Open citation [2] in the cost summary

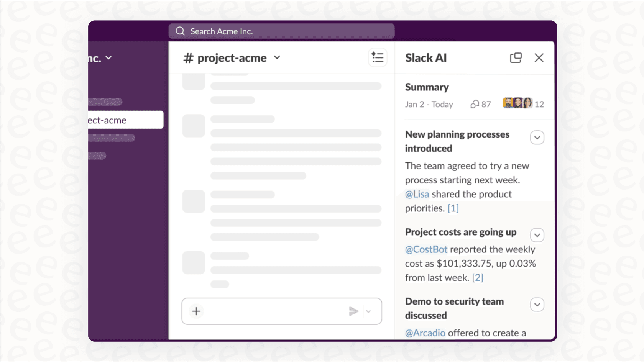click(x=478, y=277)
